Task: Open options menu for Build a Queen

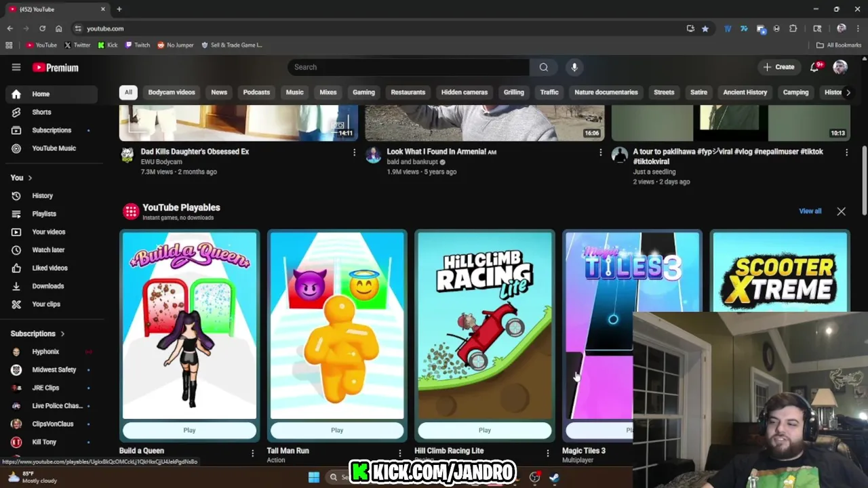Action: coord(252,453)
